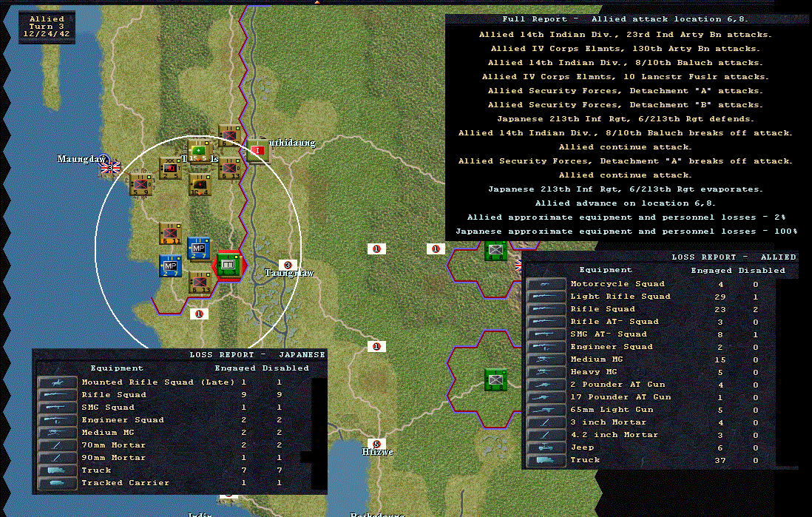Select the green artillery counter 15-5
Screen dimensions: 812x517
(x=199, y=151)
